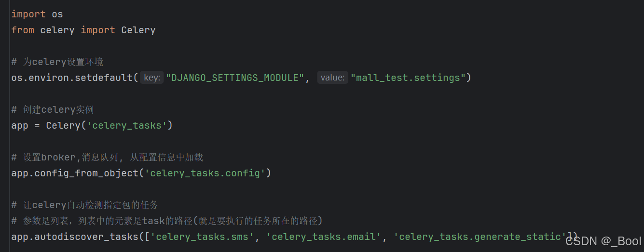644x252 pixels.
Task: Click the CSDN @_Bool watermark
Action: [x=603, y=240]
